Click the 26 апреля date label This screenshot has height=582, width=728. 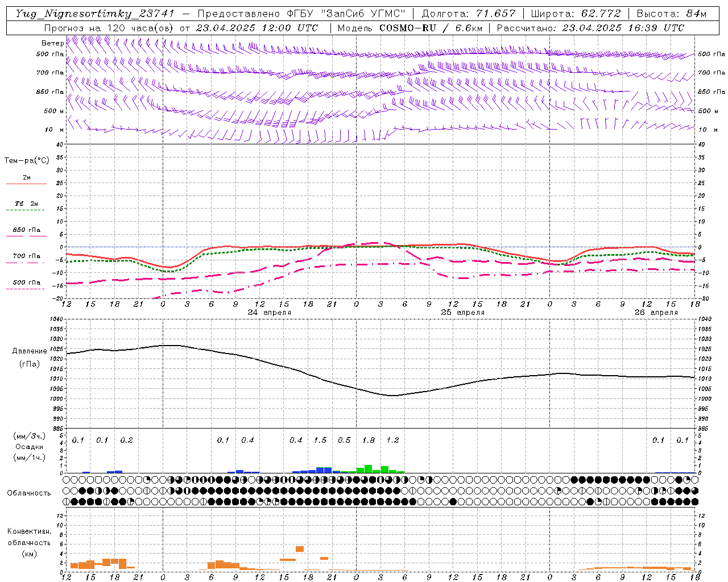click(656, 313)
